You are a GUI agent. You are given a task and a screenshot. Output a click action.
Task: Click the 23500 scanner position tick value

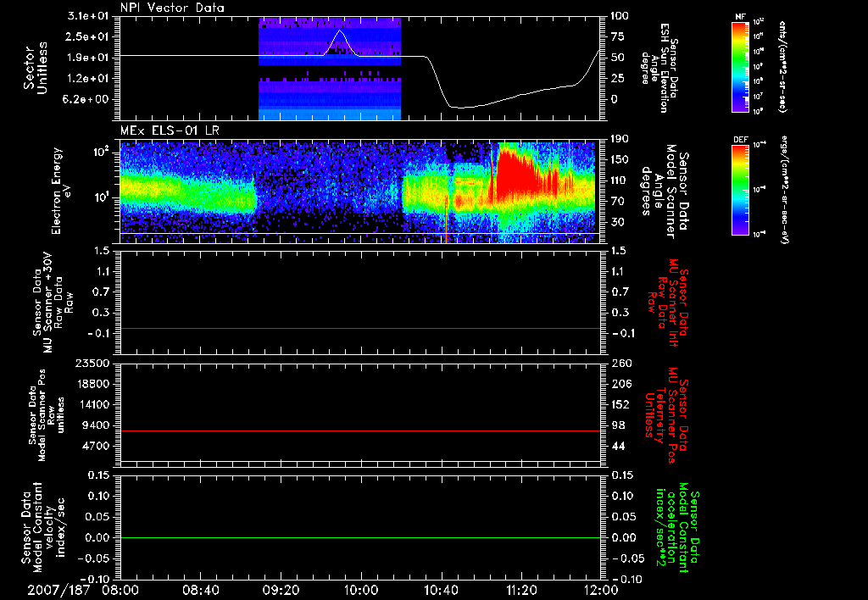pyautogui.click(x=93, y=363)
